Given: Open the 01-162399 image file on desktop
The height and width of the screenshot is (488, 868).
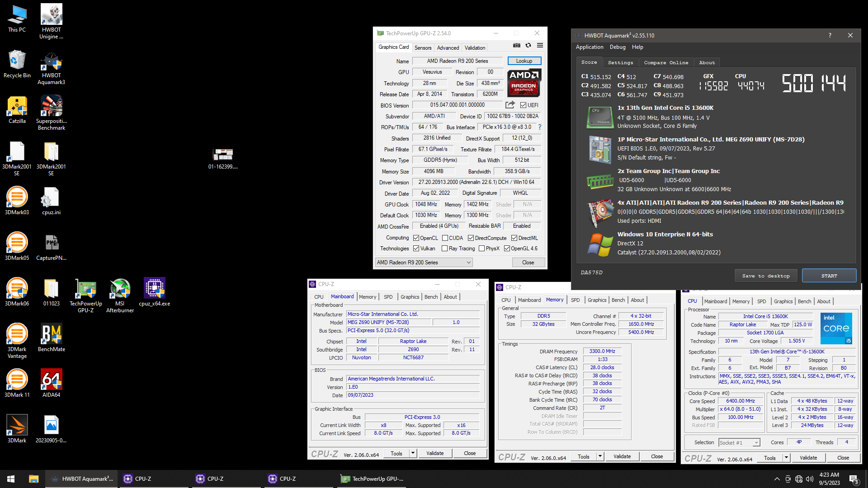Looking at the screenshot, I should click(223, 159).
